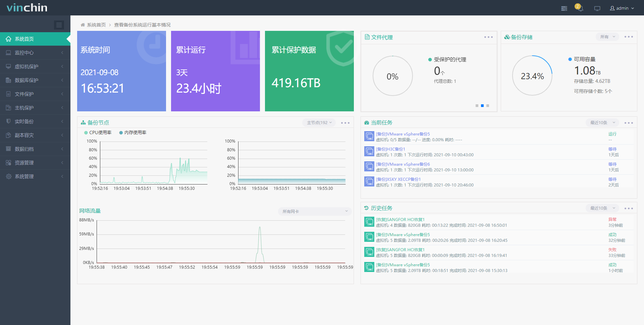Screen dimensions: 644x325
Task: 展开所有网卡下拉选择器
Action: [x=314, y=211]
